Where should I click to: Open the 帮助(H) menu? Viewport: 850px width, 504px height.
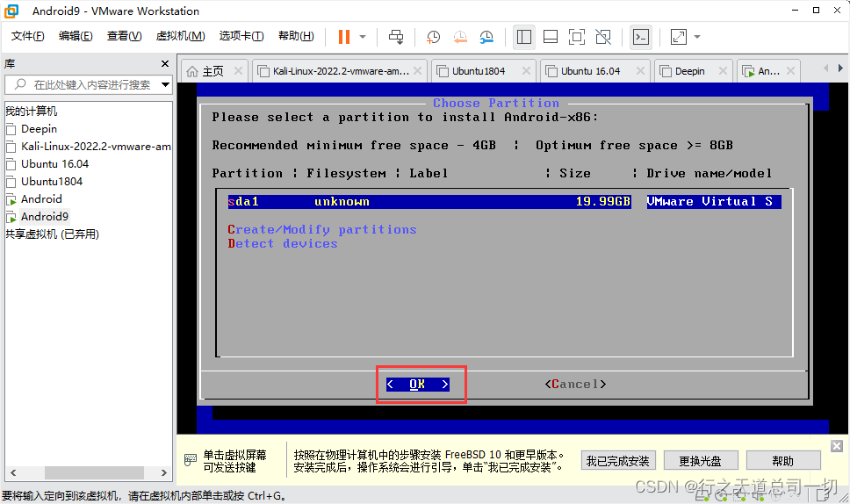click(x=296, y=36)
